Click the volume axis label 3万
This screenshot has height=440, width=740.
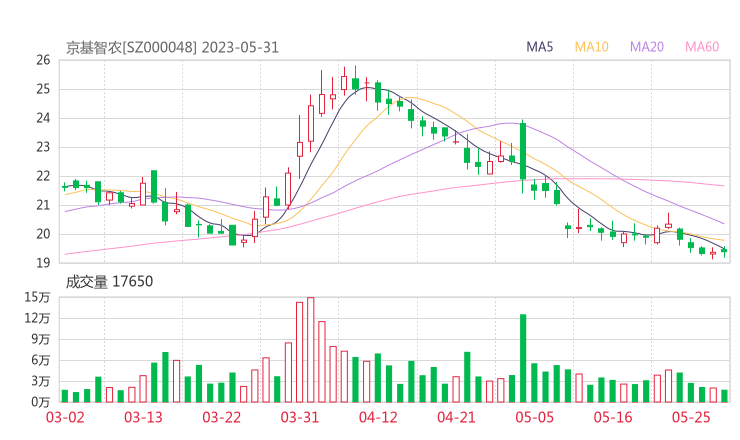(41, 381)
